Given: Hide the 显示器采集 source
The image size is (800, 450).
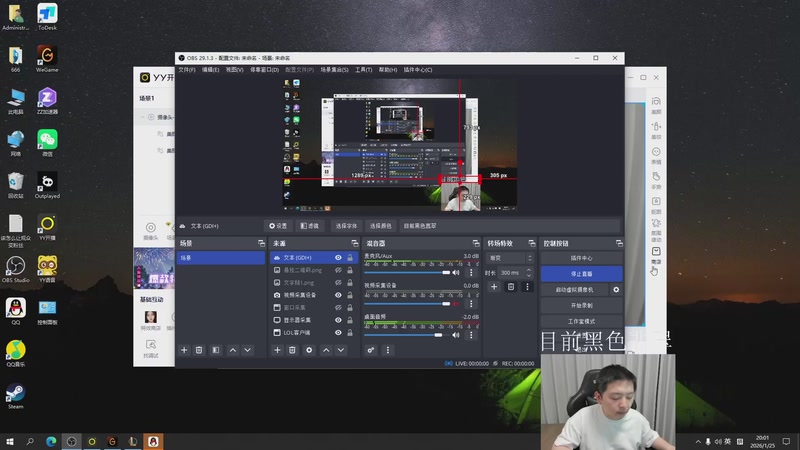Looking at the screenshot, I should coord(338,320).
